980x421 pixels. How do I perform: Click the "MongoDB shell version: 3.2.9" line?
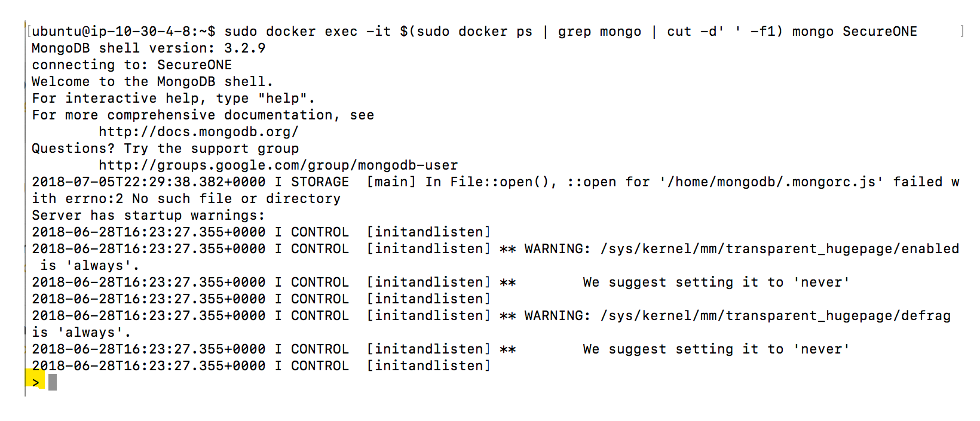148,48
